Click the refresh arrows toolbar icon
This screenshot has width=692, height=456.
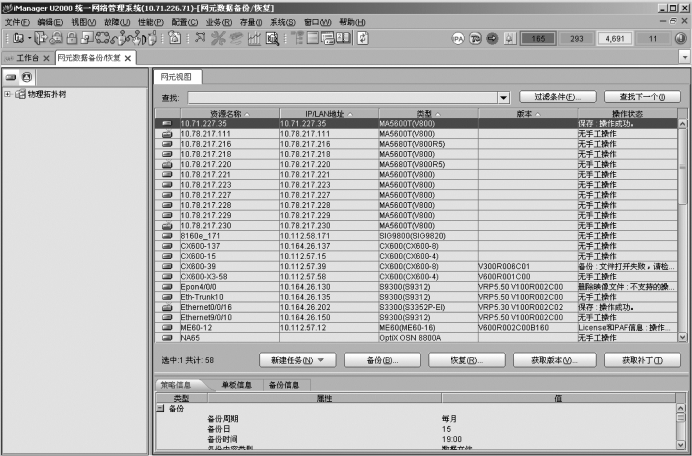click(363, 39)
